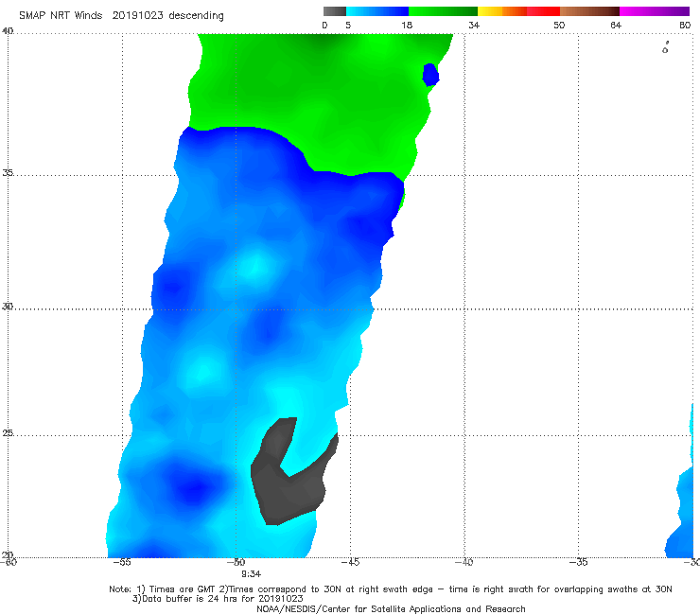Click the longitude label -45
Screen dimensions: 700x615
(x=350, y=562)
